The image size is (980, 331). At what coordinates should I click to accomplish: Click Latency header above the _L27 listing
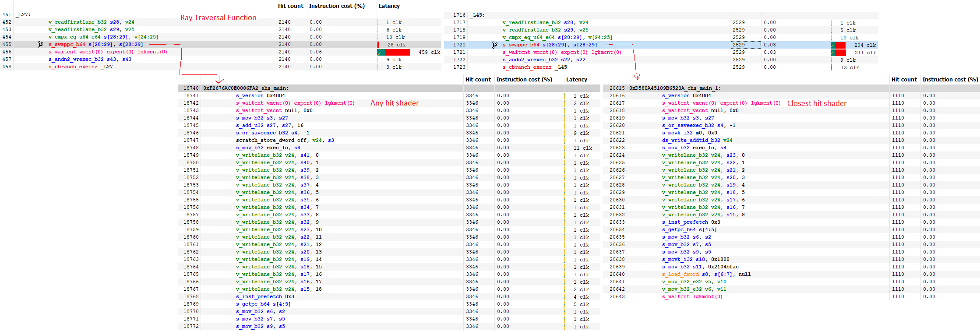tap(389, 6)
